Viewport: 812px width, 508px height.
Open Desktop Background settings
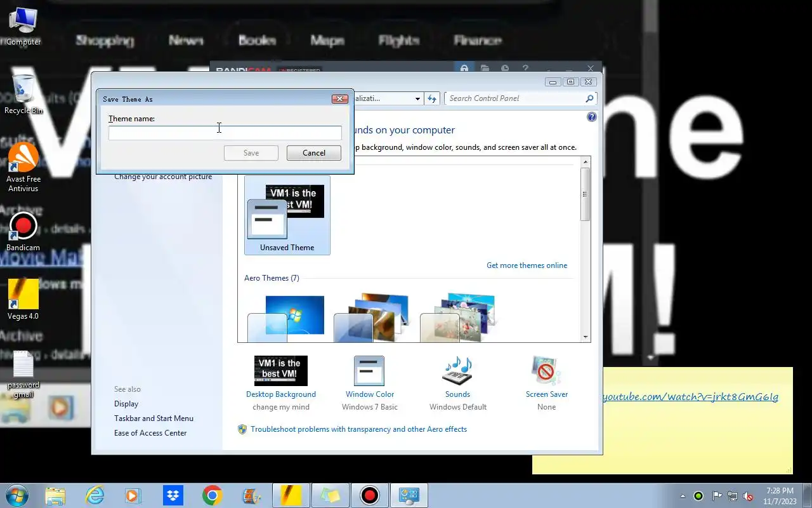pyautogui.click(x=281, y=383)
